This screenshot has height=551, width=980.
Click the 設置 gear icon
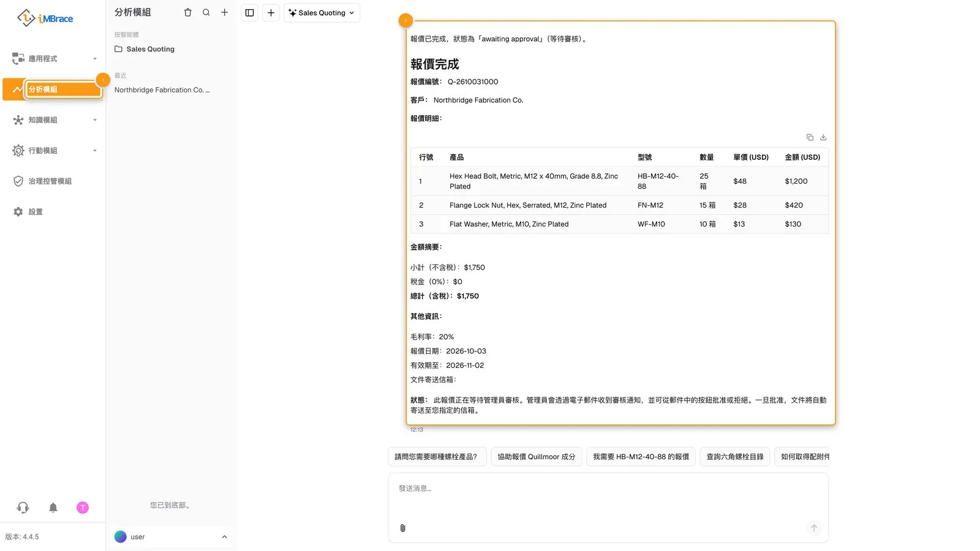[18, 212]
